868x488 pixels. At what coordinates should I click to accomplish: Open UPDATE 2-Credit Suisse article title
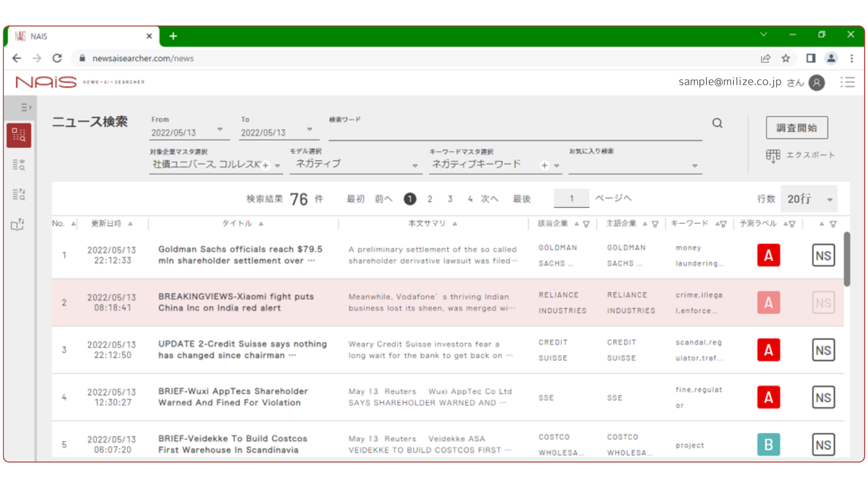[242, 350]
